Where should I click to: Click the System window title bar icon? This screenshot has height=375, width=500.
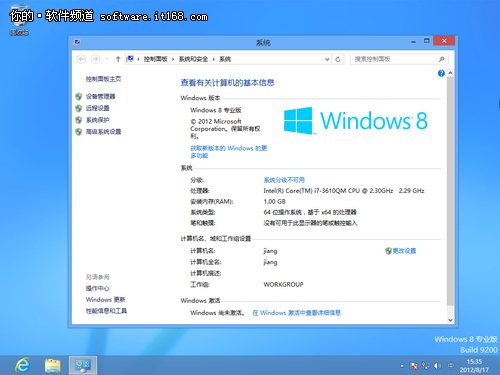coord(77,42)
